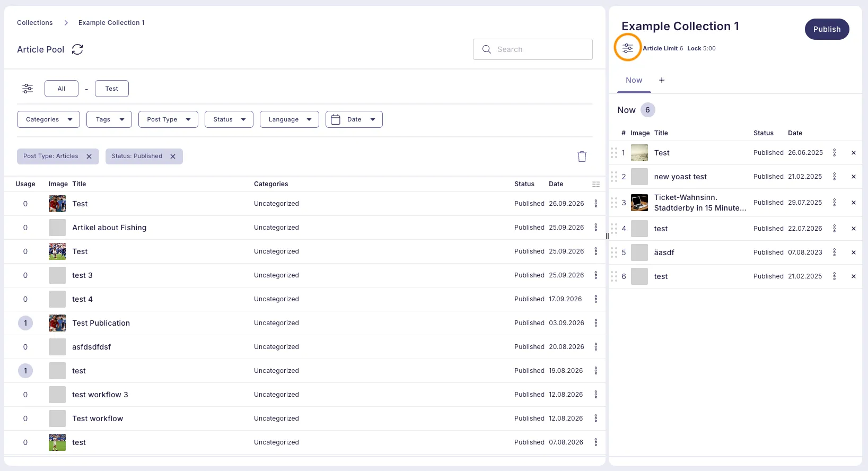Select the All filter preset
868x471 pixels.
tap(62, 89)
